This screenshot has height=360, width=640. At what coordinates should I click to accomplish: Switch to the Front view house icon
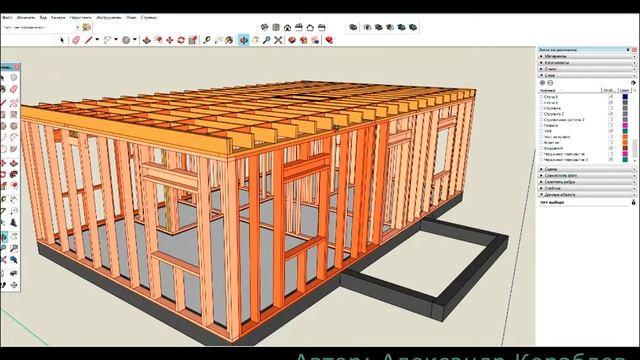click(x=287, y=27)
